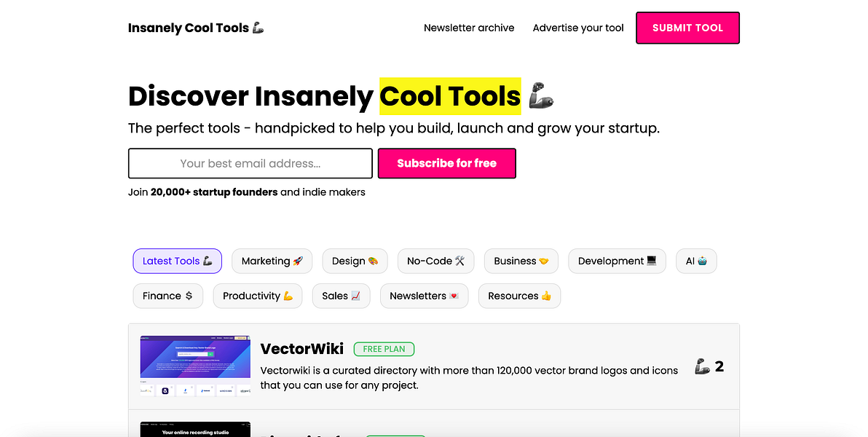Open the Newsletter archive page
Image resolution: width=868 pixels, height=437 pixels.
[x=469, y=28]
